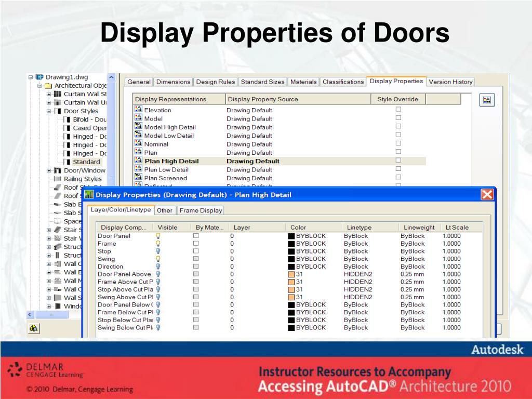This screenshot has width=532, height=399.
Task: Check Style Override for Nominal
Action: pos(398,143)
